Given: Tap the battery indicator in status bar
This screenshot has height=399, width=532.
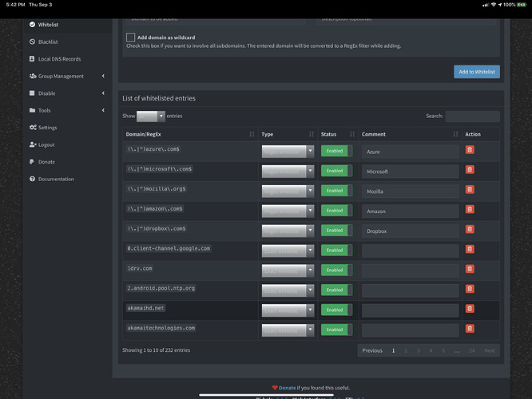Looking at the screenshot, I should [x=522, y=5].
